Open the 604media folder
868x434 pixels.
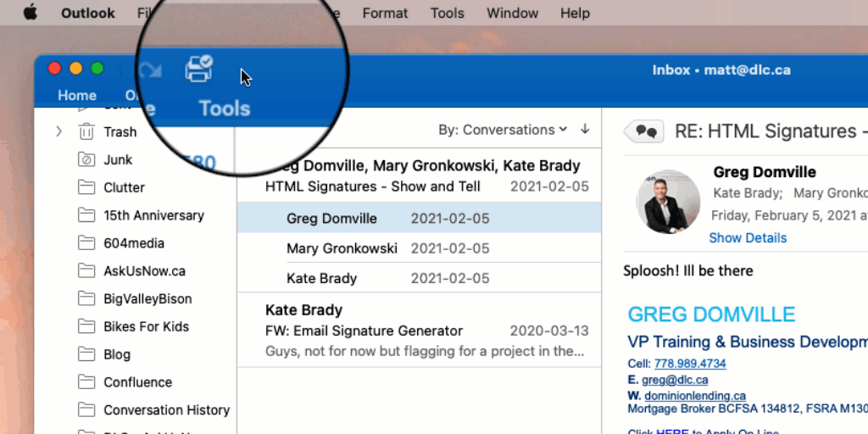(x=134, y=243)
